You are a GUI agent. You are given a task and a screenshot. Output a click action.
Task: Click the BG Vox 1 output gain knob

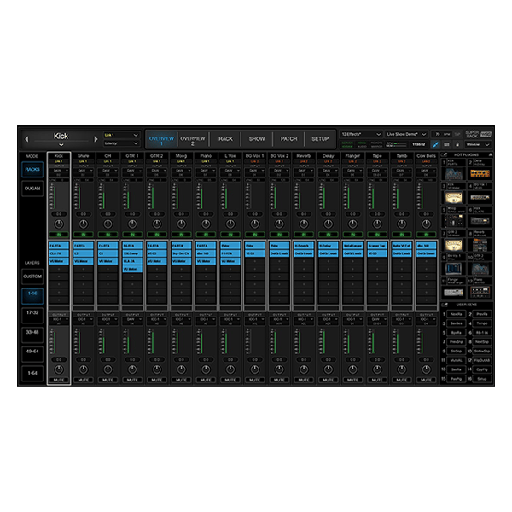pos(255,369)
